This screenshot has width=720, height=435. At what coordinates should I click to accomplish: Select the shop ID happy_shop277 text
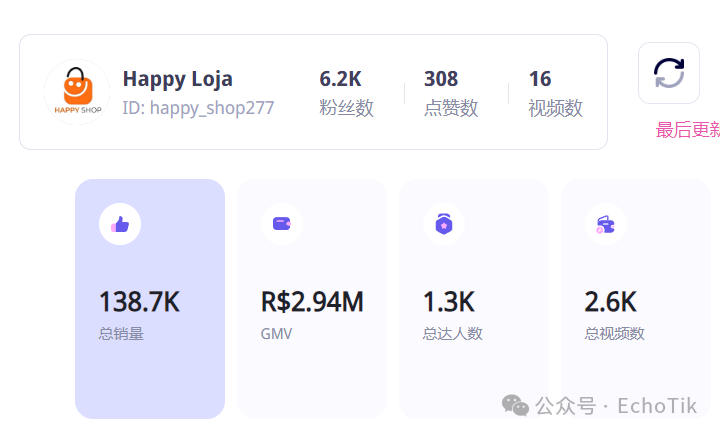pyautogui.click(x=198, y=108)
